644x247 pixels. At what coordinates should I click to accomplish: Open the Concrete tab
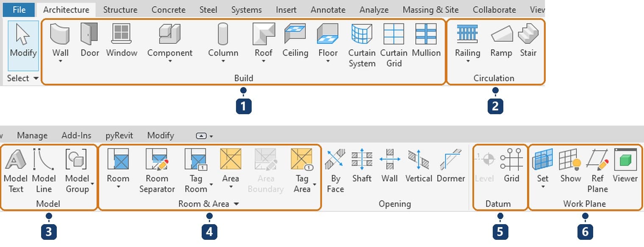coord(168,9)
